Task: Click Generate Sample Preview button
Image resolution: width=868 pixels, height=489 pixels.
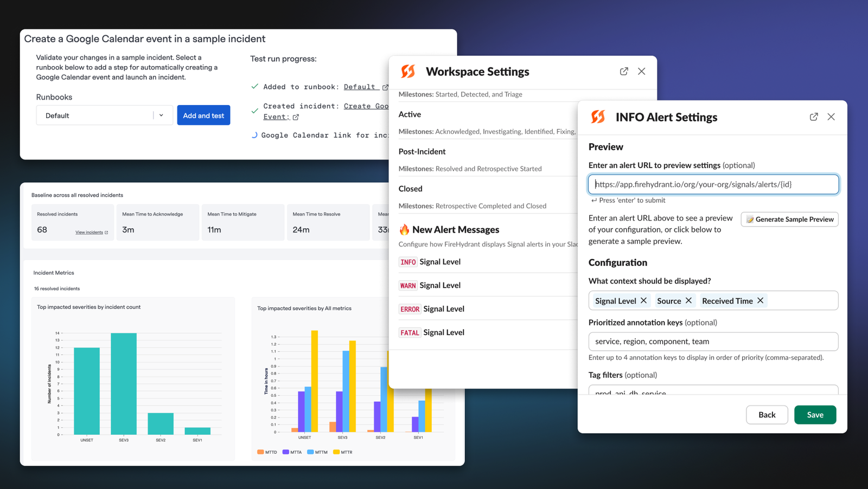Action: (x=789, y=219)
